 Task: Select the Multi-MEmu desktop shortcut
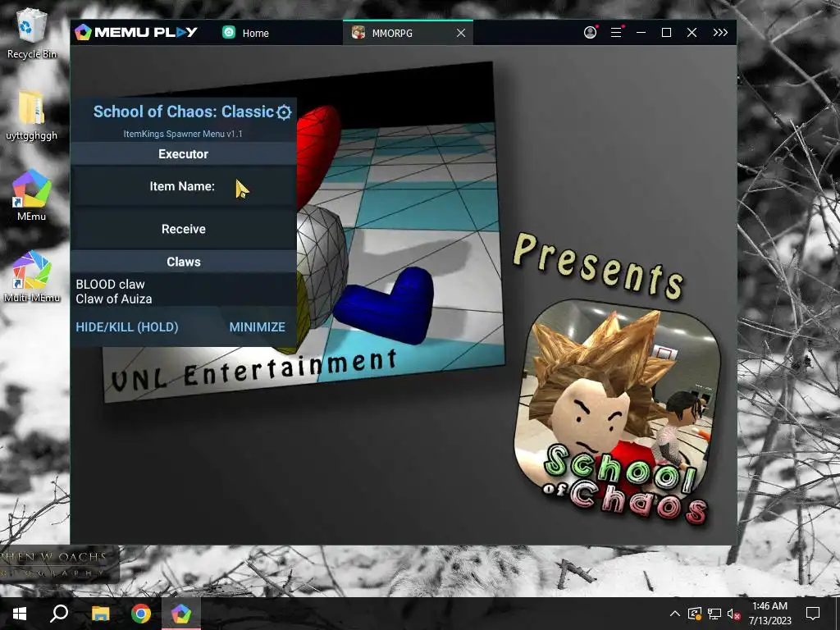click(x=32, y=276)
